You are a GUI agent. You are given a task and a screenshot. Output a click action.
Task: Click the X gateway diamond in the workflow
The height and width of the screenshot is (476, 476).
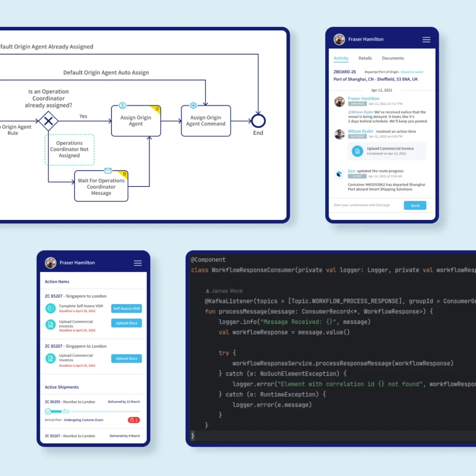click(48, 121)
